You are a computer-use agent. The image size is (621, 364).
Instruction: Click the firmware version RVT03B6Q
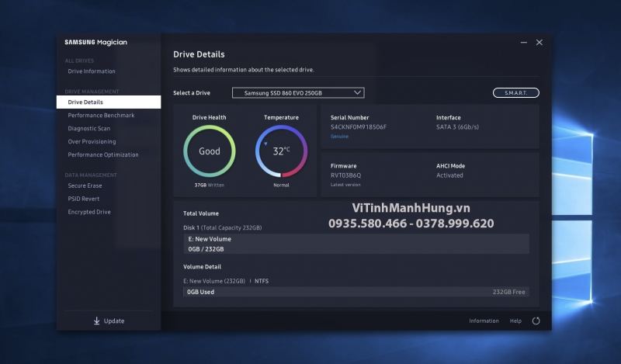pyautogui.click(x=345, y=175)
